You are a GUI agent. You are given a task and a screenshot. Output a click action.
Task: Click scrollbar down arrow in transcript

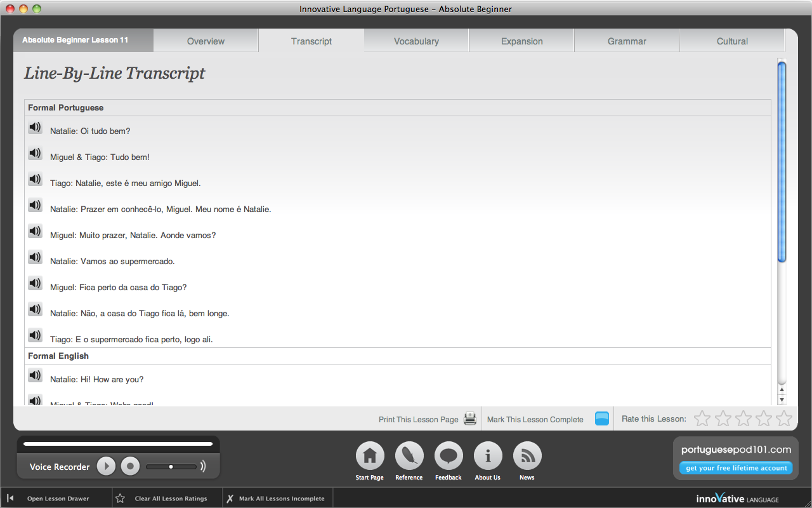click(782, 399)
